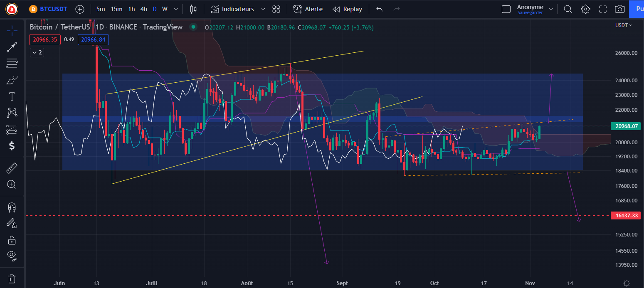Toggle magnet mode in the left toolbar
Screen dimensions: 644x288
(x=12, y=207)
